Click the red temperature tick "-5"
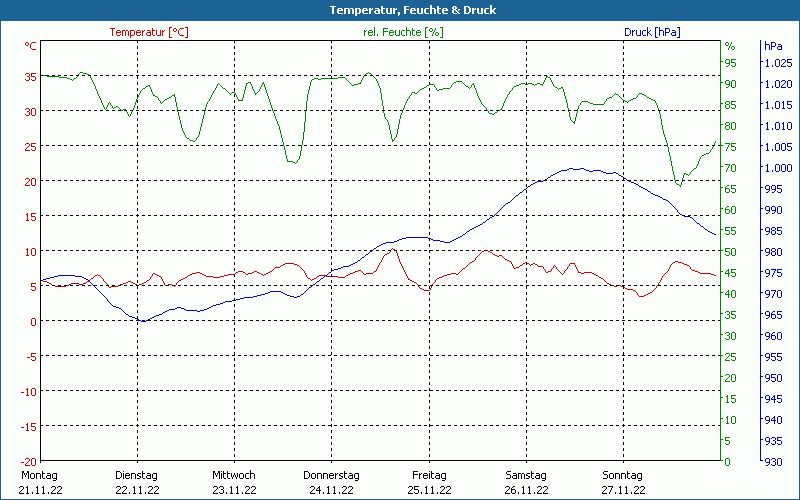This screenshot has height=500, width=800. pos(32,357)
